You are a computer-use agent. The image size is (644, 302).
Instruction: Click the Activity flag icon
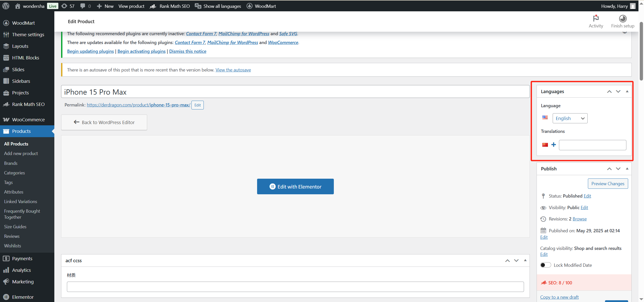(x=596, y=19)
